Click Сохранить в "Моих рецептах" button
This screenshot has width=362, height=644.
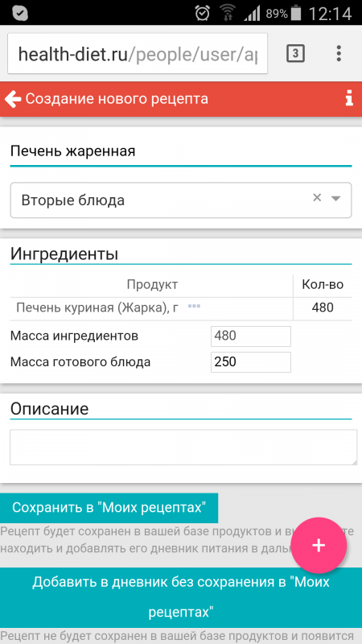tap(109, 508)
